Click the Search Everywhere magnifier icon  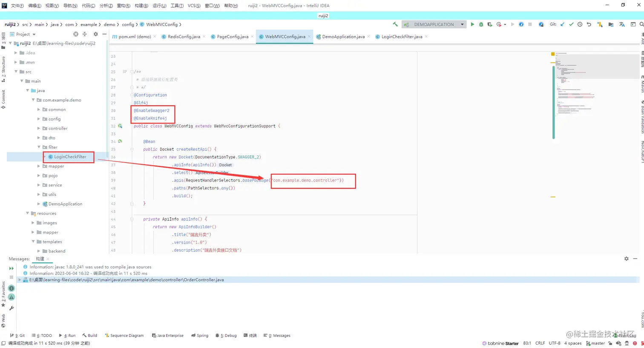pos(642,24)
